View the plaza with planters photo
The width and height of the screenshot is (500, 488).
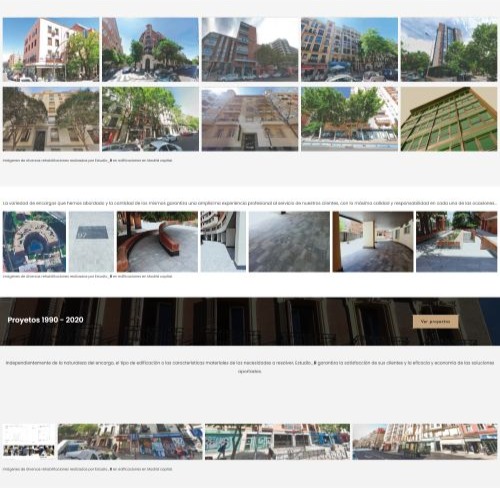[x=456, y=242]
